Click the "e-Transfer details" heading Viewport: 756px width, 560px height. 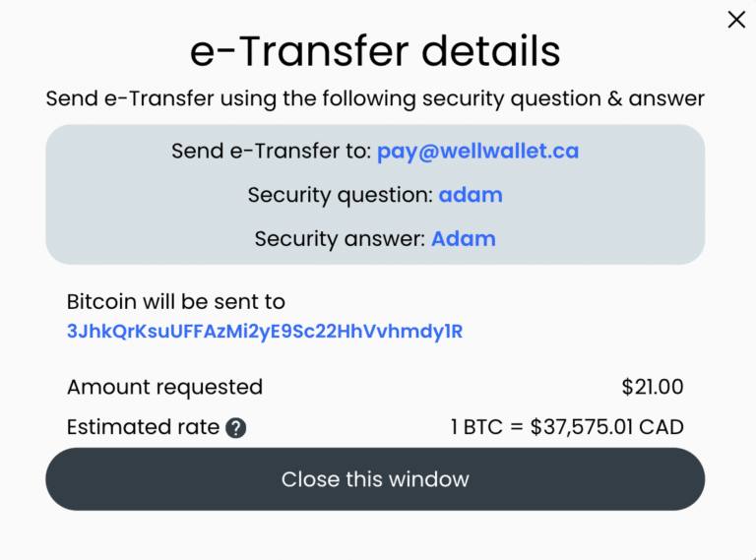(375, 51)
